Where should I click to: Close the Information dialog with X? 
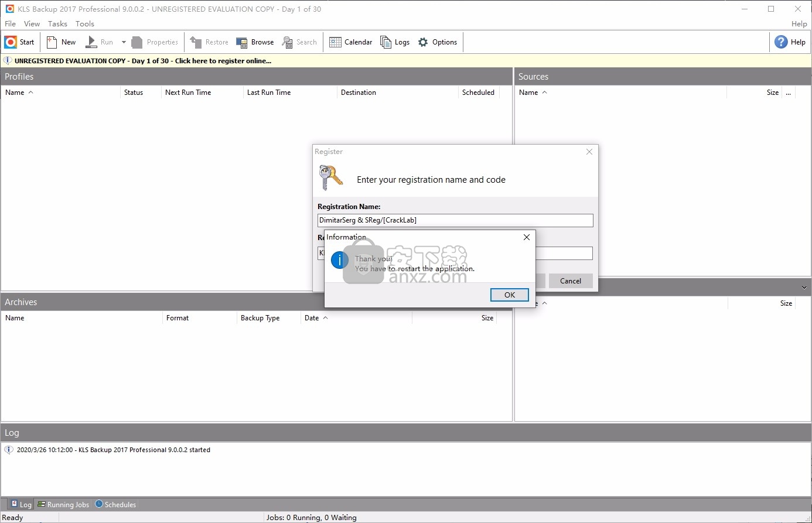(527, 237)
